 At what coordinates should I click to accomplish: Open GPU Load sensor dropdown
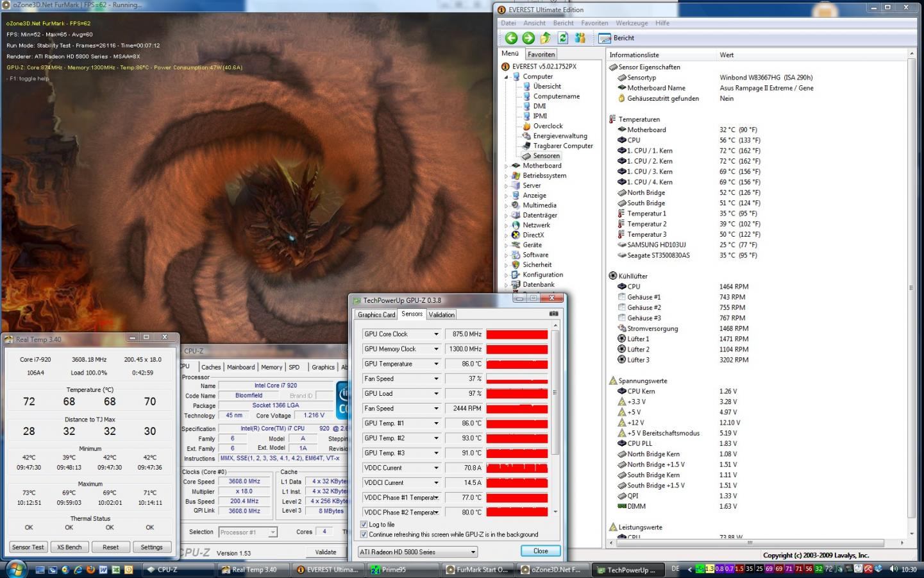436,393
